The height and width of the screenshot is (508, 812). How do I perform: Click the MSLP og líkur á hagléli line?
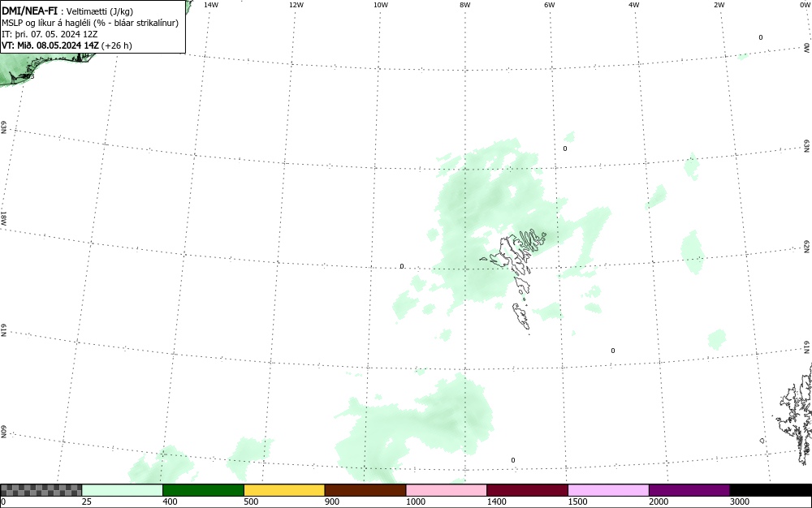click(x=90, y=23)
